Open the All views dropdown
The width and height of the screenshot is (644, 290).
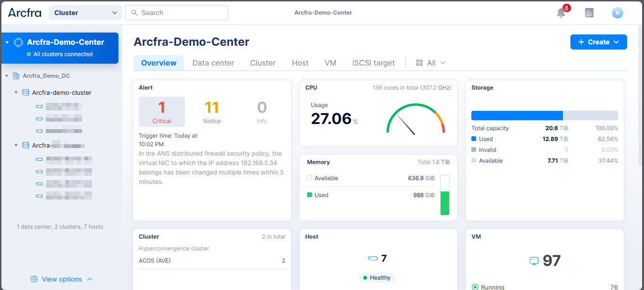430,63
